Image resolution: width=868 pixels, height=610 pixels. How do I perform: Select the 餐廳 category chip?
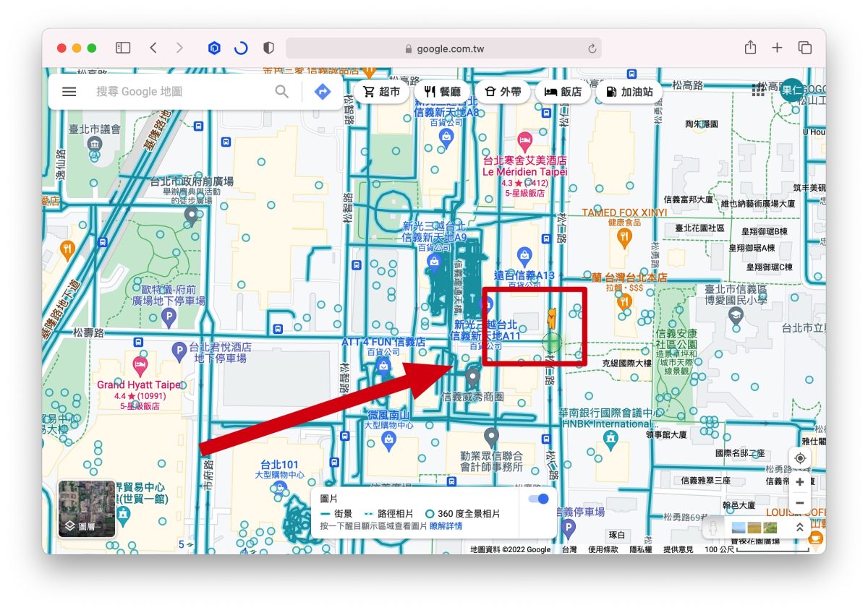click(x=443, y=92)
